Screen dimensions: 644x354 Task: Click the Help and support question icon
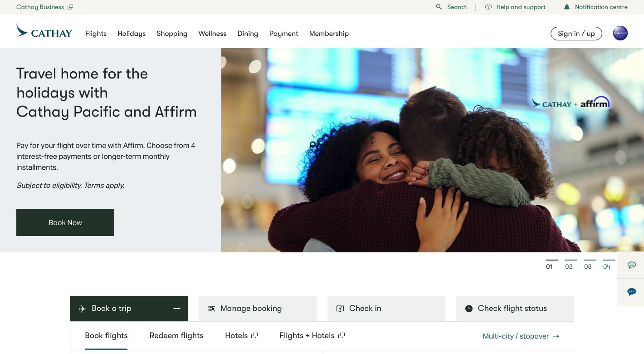pyautogui.click(x=488, y=7)
